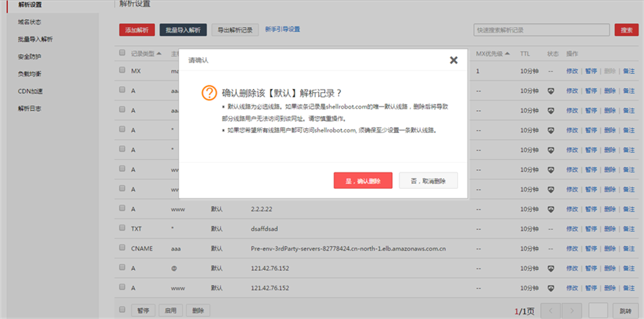The height and width of the screenshot is (319, 644).
Task: Click the shield status icon in CNAME row
Action: (552, 249)
